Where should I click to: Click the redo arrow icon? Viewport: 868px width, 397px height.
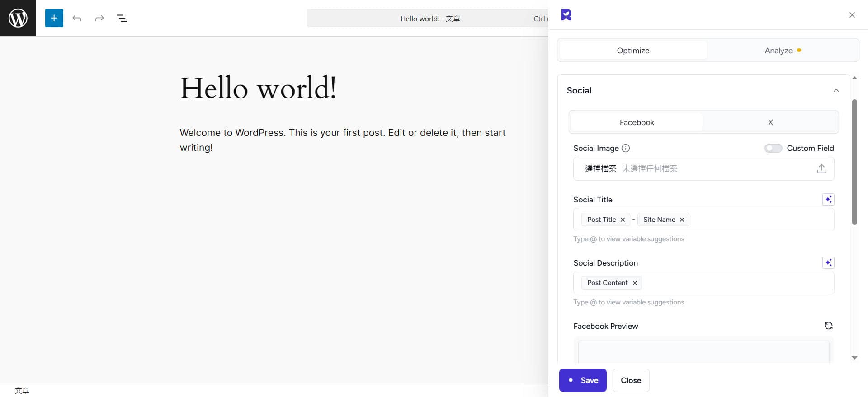99,18
